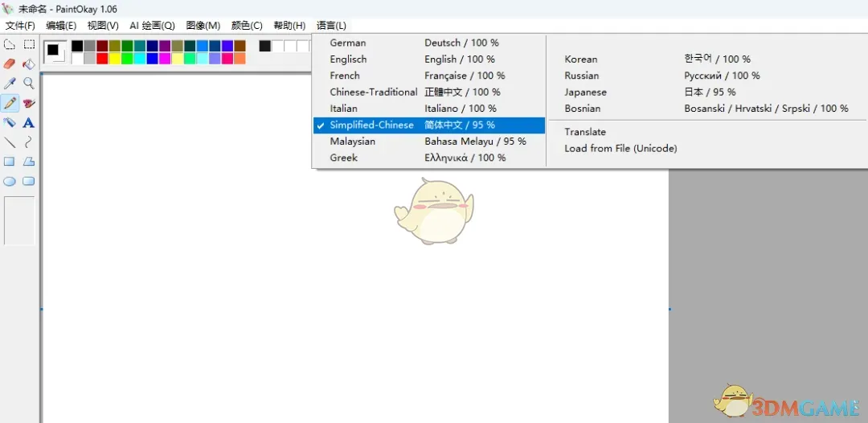Open the AI 绘画(Q) menu
Image resolution: width=868 pixels, height=423 pixels.
152,26
